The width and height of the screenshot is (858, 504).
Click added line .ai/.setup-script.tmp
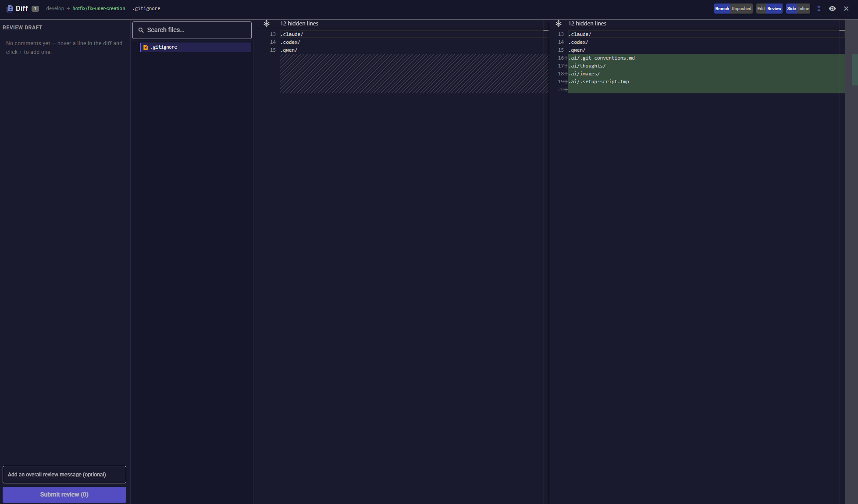pos(598,82)
